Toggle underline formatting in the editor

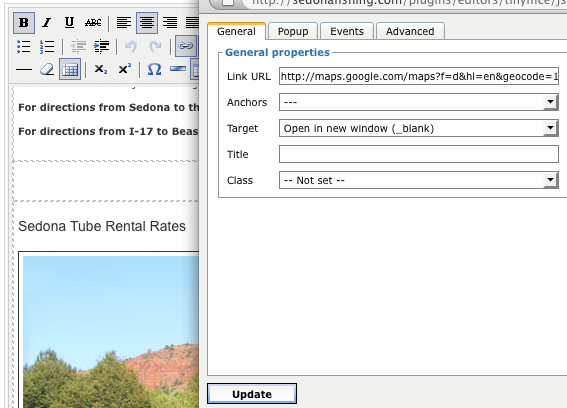point(69,23)
